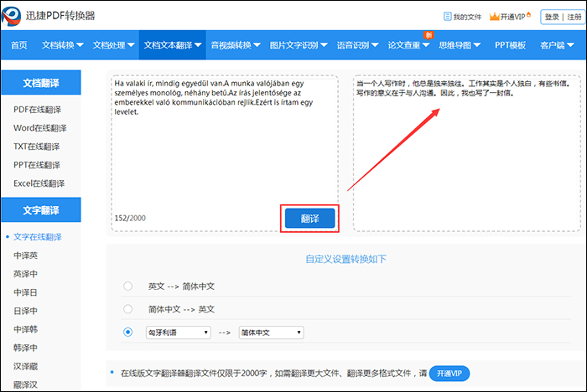Image resolution: width=587 pixels, height=392 pixels.
Task: Open Word在线翻译 in sidebar
Action: click(x=40, y=128)
